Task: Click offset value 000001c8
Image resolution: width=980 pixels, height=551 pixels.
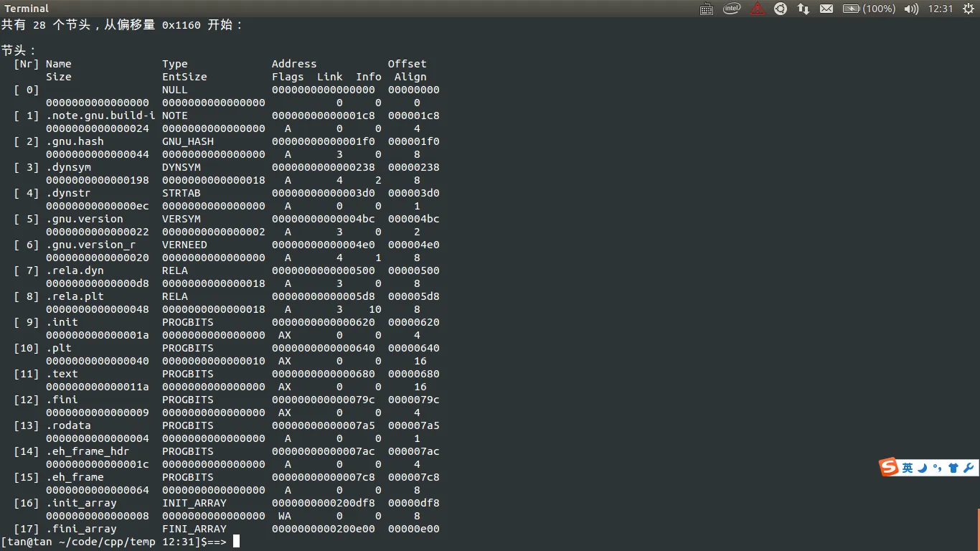Action: [414, 116]
